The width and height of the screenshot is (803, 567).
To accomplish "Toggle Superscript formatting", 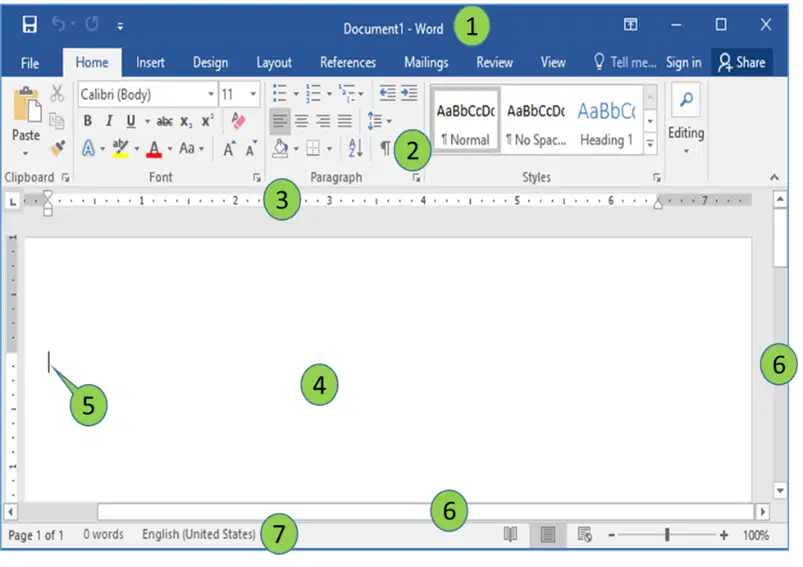I will (x=207, y=121).
